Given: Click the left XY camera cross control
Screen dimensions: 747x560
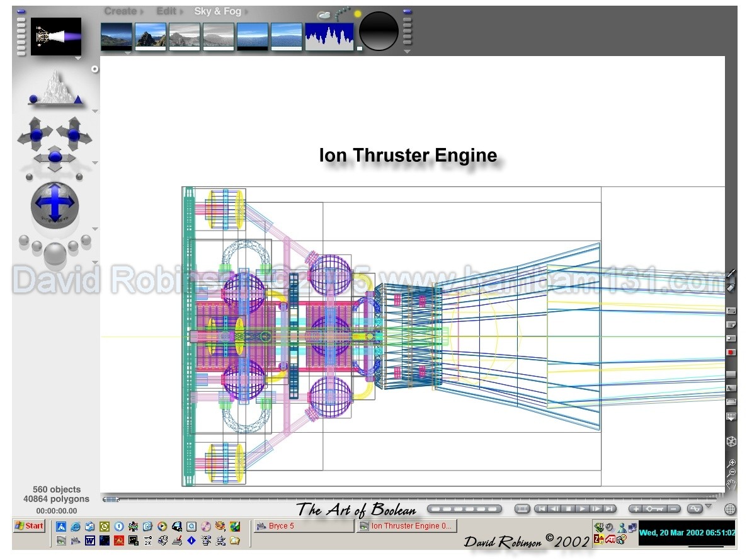Looking at the screenshot, I should coord(35,134).
